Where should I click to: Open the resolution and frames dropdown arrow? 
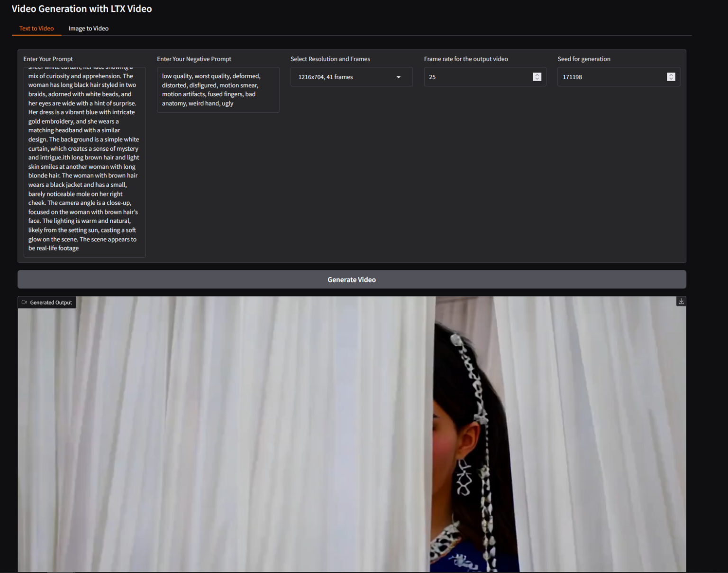pos(399,77)
